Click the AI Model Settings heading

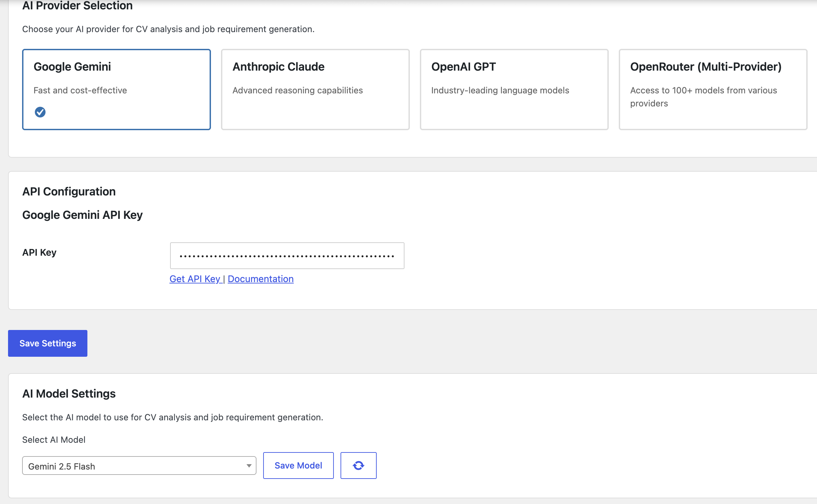pos(69,394)
